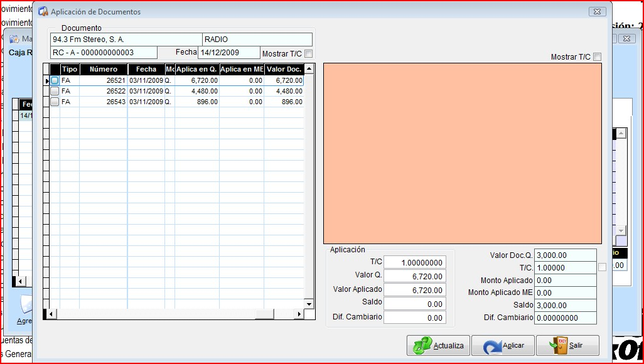Toggle Mostrar T/C above the orange panel

coord(597,57)
